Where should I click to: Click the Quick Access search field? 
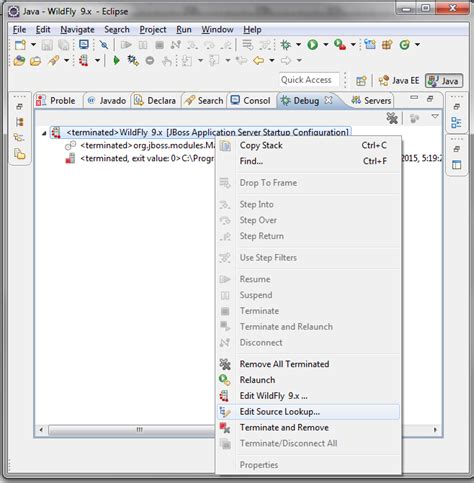[x=309, y=80]
